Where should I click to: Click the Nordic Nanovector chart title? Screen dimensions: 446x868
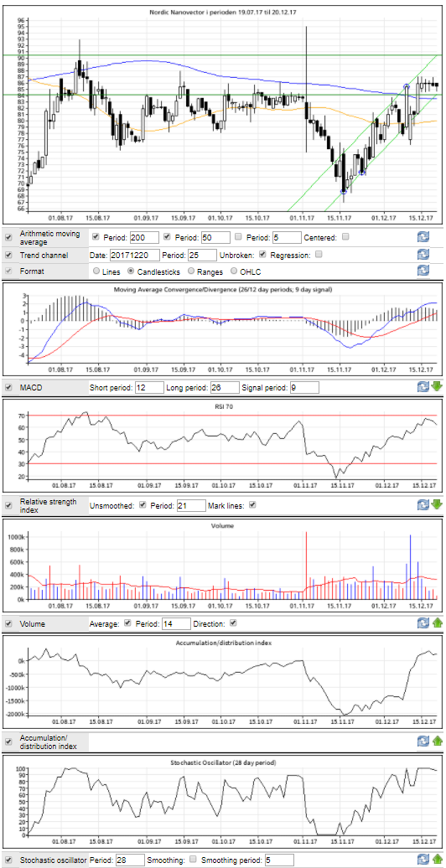[223, 12]
